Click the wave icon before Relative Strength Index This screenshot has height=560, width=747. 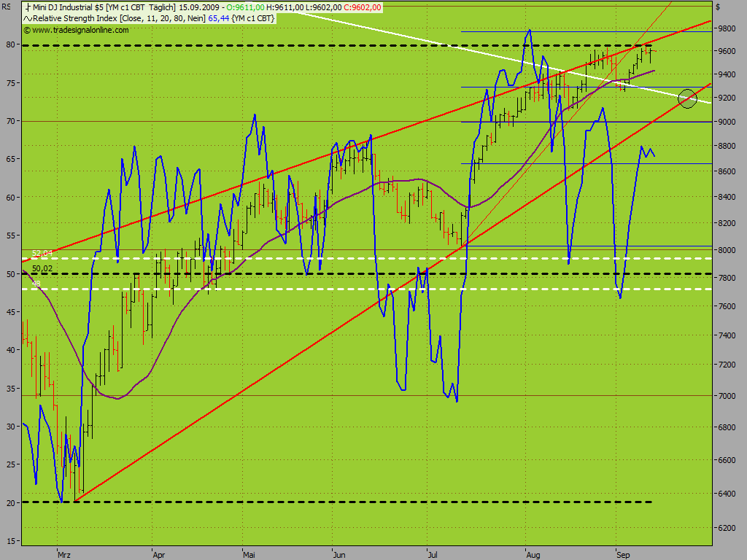[28, 18]
